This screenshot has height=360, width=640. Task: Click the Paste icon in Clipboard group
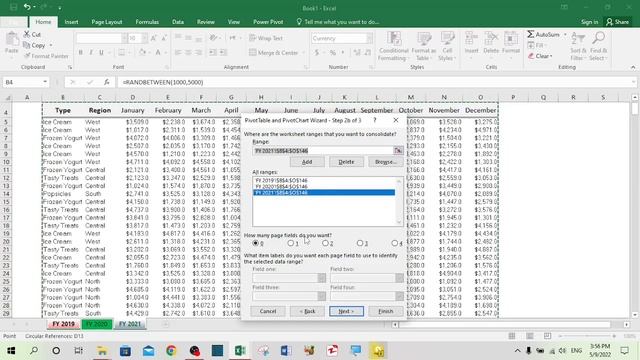11,40
